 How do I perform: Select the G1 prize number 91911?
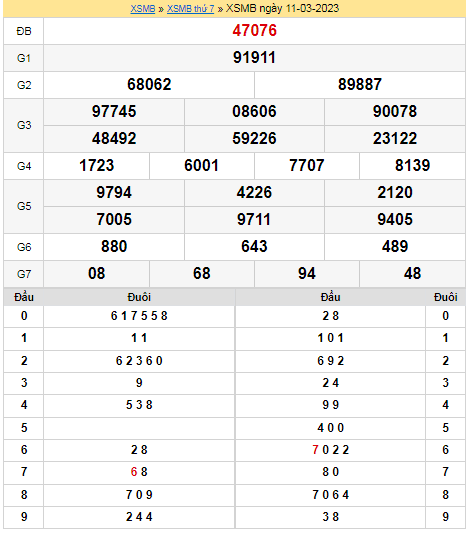click(x=254, y=57)
